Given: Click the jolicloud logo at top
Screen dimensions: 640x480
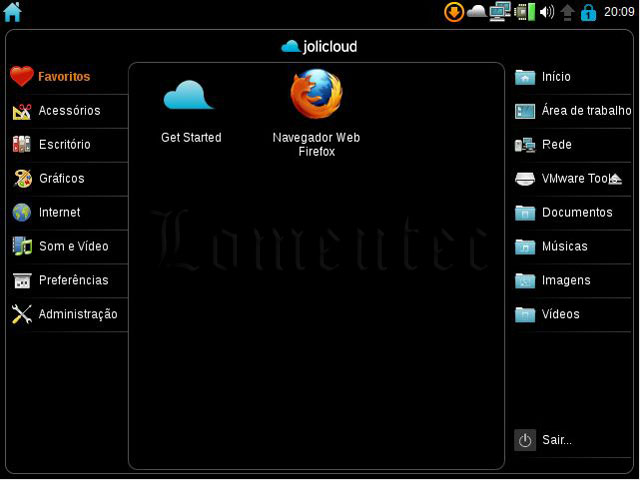Looking at the screenshot, I should coord(319,47).
